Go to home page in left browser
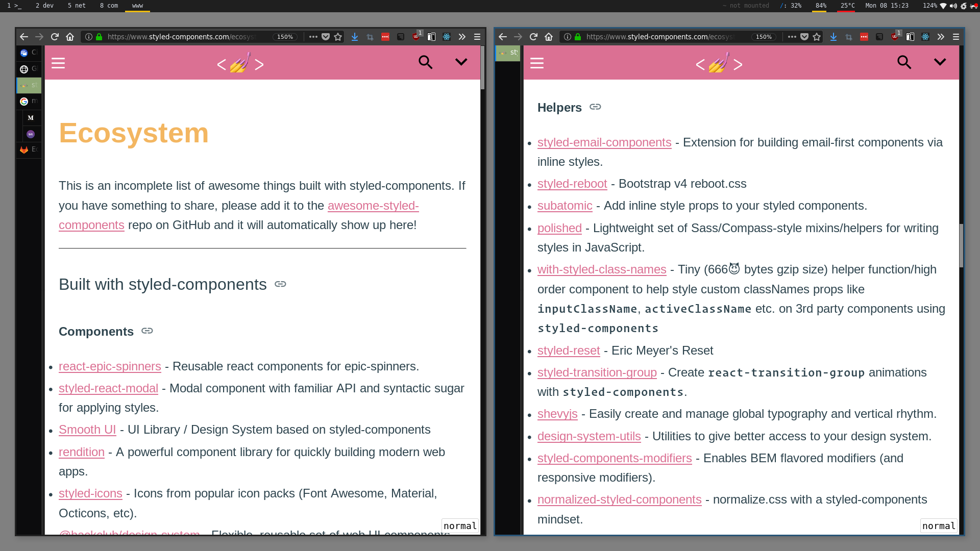 (70, 37)
